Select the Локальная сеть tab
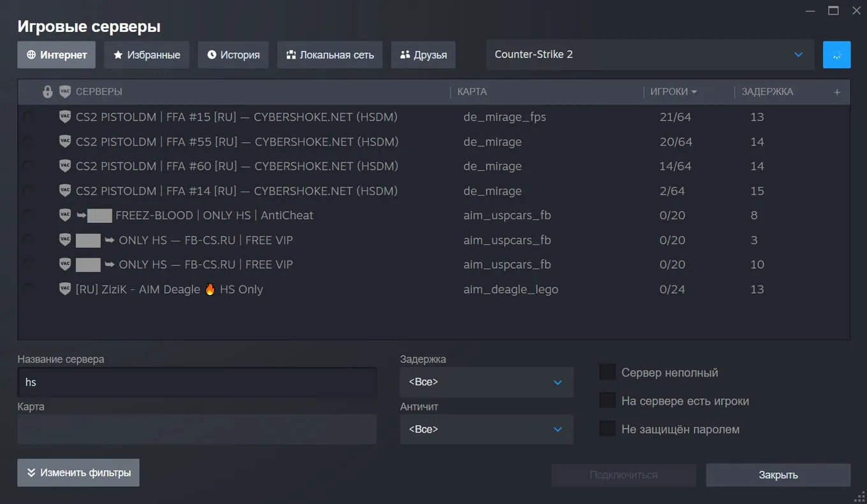 (330, 55)
